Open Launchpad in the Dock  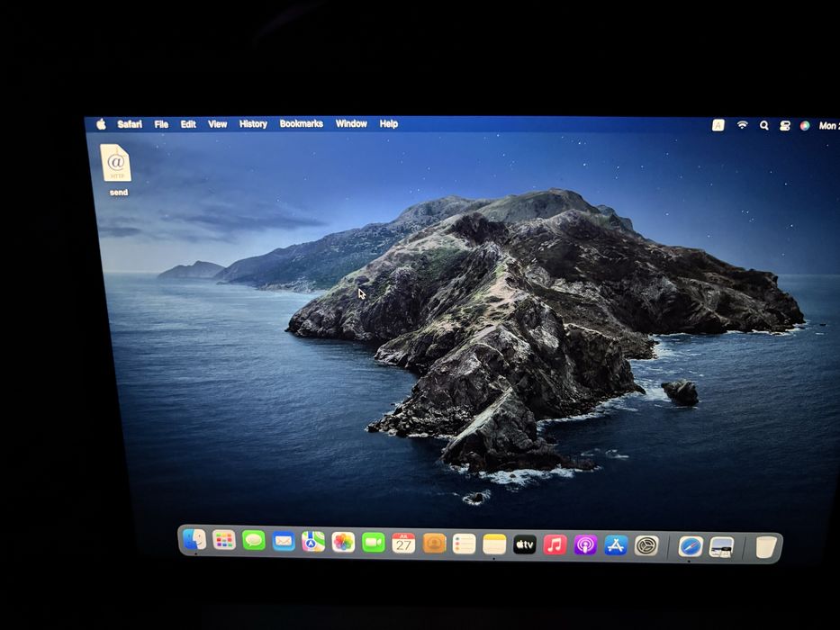click(224, 540)
